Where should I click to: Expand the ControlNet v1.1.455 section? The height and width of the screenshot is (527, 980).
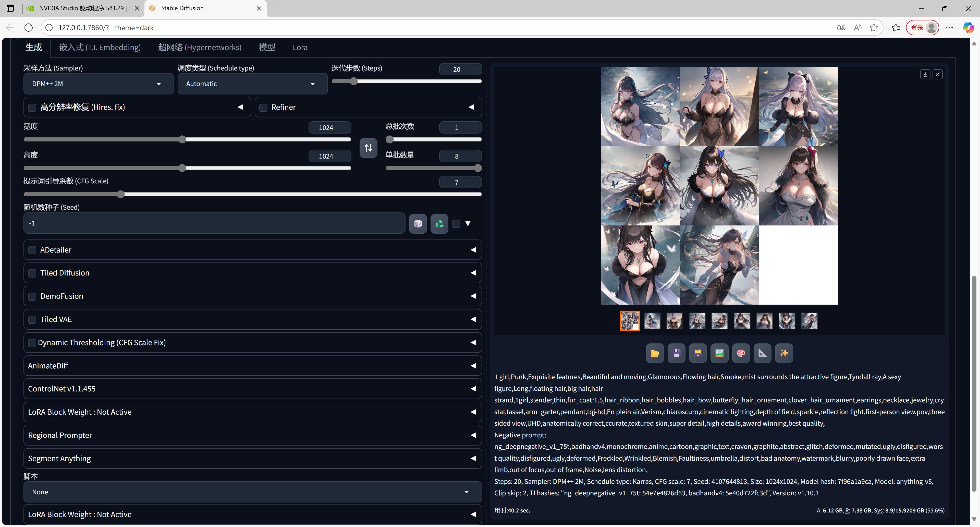252,389
